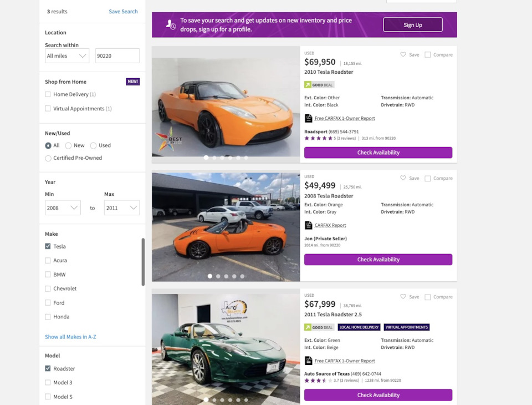Click the Sign Up button
Image resolution: width=532 pixels, height=405 pixels.
pos(412,25)
